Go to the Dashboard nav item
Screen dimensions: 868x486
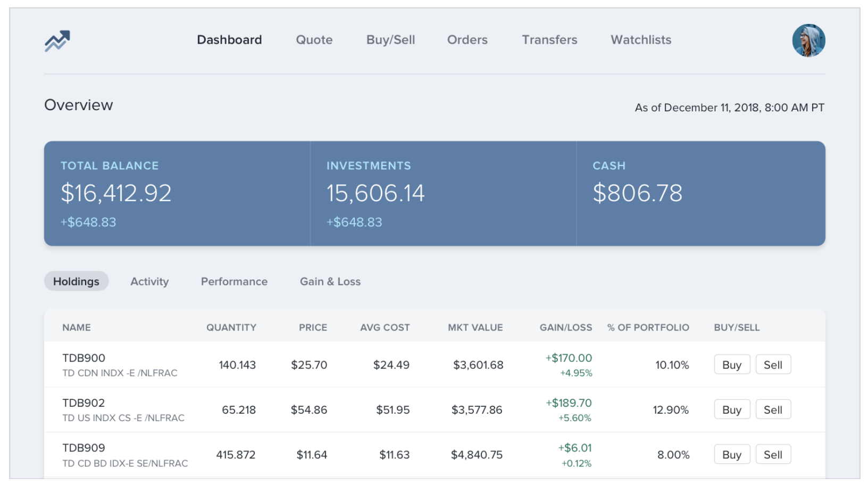[229, 40]
